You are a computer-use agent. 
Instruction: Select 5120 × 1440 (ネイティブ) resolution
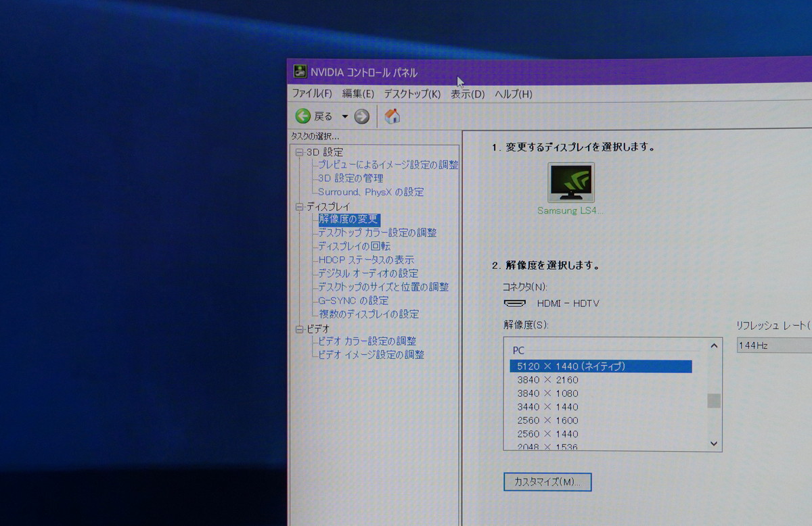pos(601,366)
